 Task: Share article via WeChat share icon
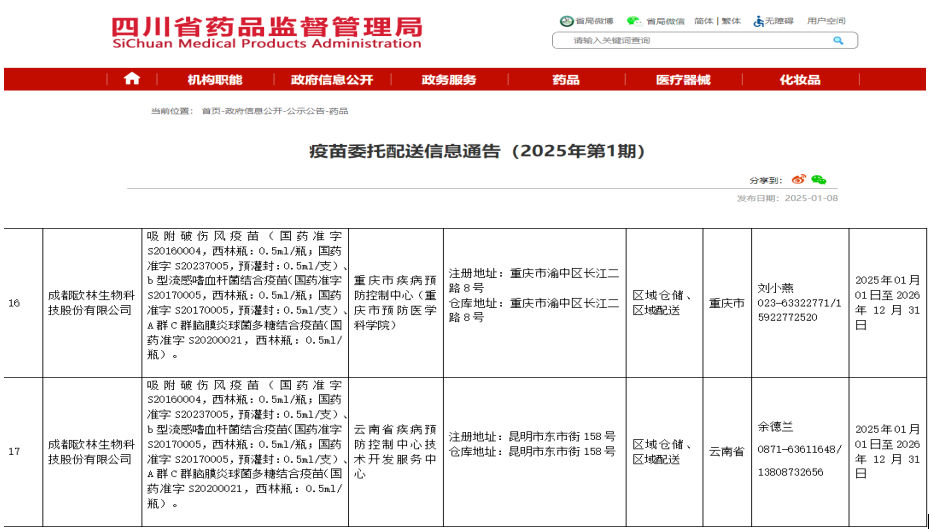[818, 180]
